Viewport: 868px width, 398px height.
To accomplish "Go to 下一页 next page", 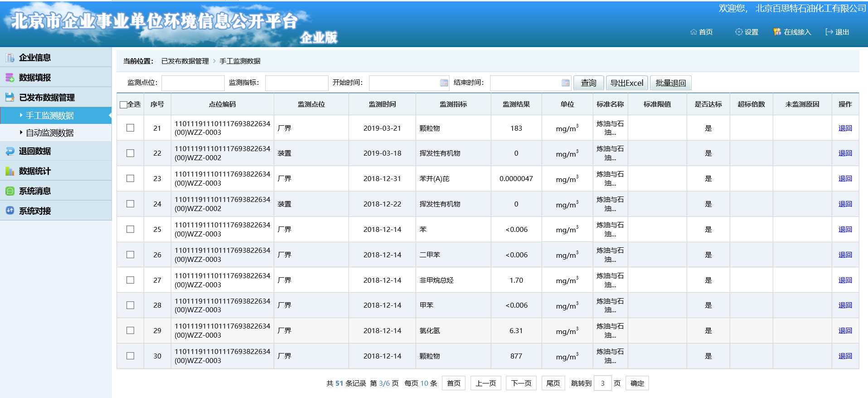I will pyautogui.click(x=521, y=383).
